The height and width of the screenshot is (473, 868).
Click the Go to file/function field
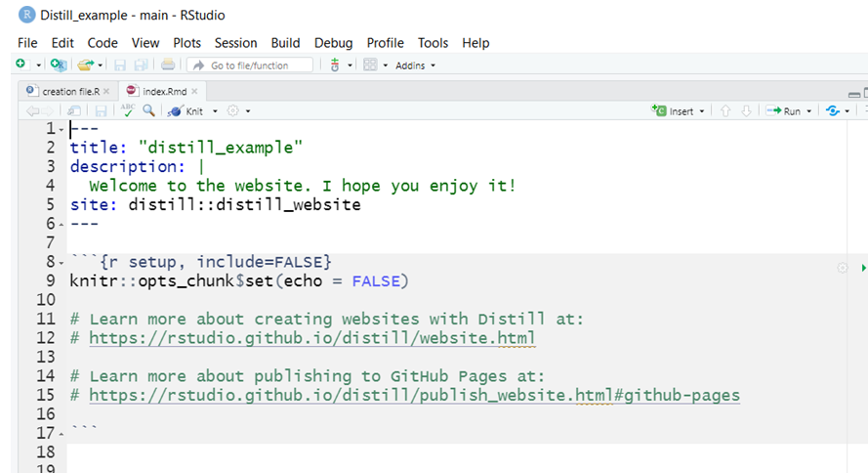250,65
